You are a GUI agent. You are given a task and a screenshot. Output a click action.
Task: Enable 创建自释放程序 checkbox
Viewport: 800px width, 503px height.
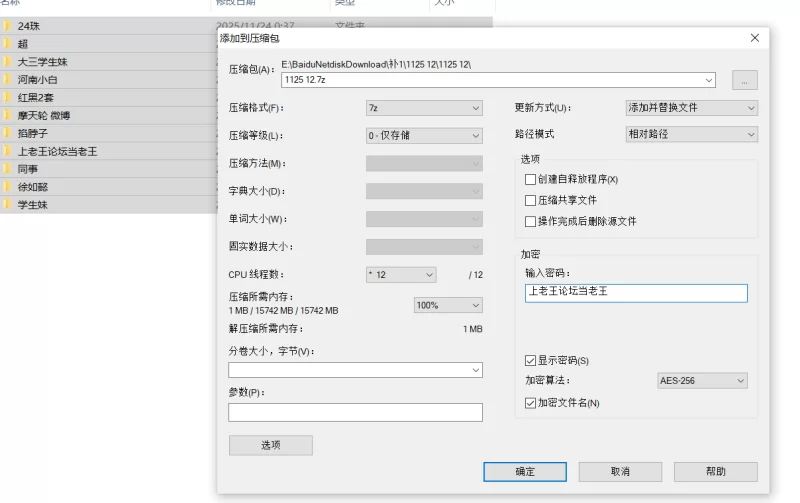point(531,179)
